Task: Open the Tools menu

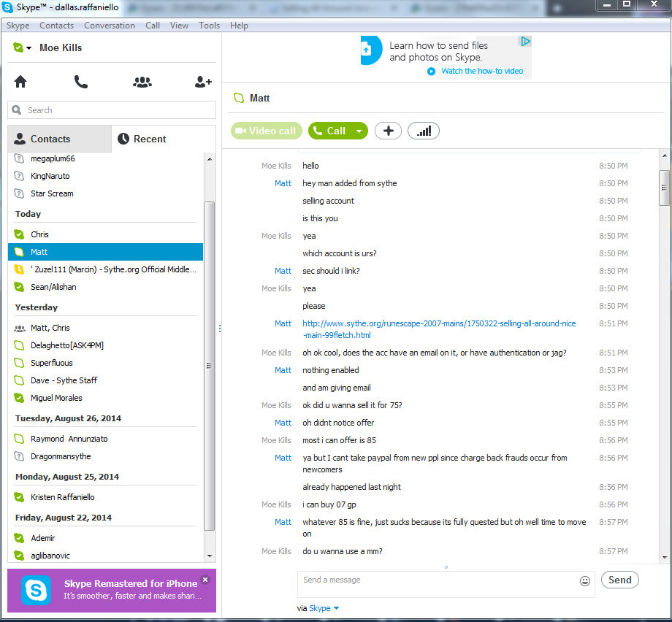Action: coord(209,26)
